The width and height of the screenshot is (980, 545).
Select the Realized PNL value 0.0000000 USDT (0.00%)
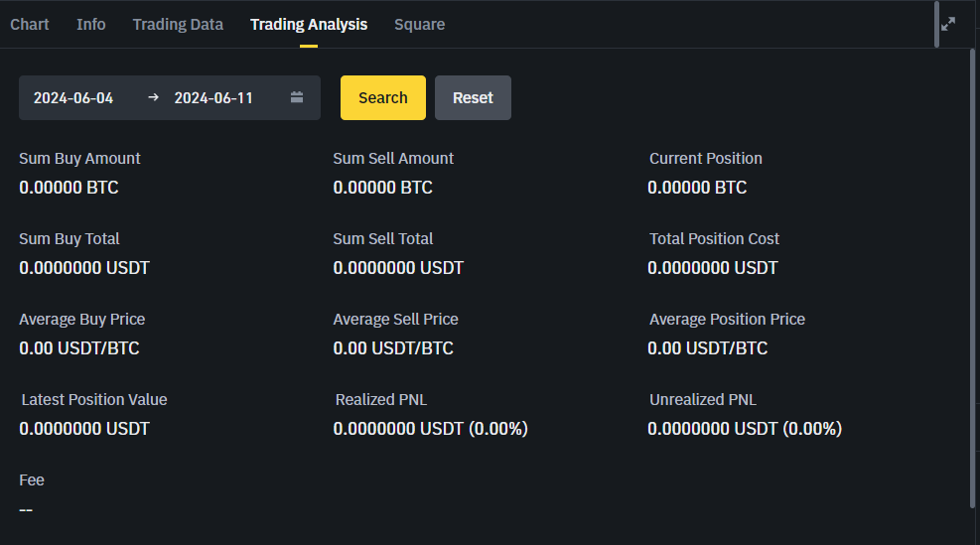point(431,429)
